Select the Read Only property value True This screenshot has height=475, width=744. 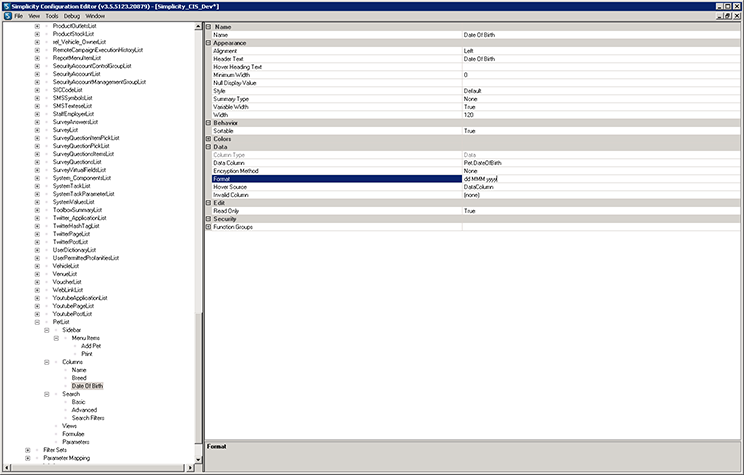(x=601, y=211)
